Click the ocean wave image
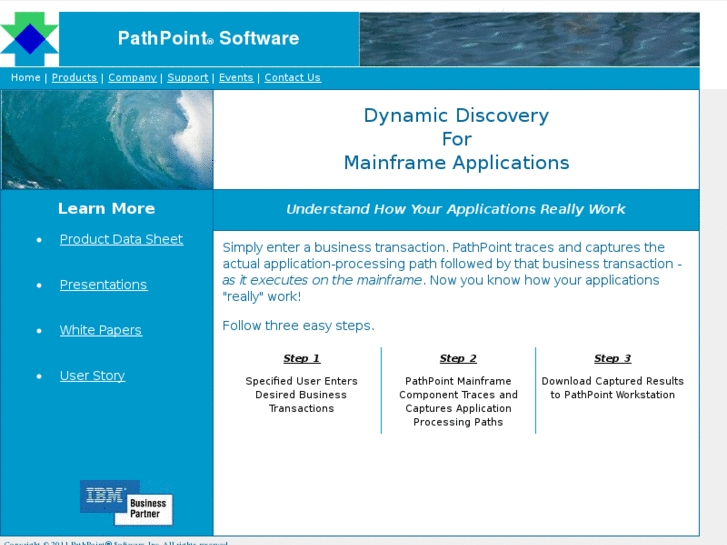The image size is (727, 545). point(107,140)
